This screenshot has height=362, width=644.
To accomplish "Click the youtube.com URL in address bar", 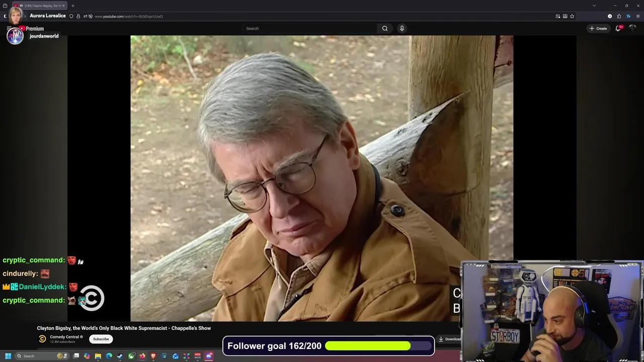I will [129, 16].
